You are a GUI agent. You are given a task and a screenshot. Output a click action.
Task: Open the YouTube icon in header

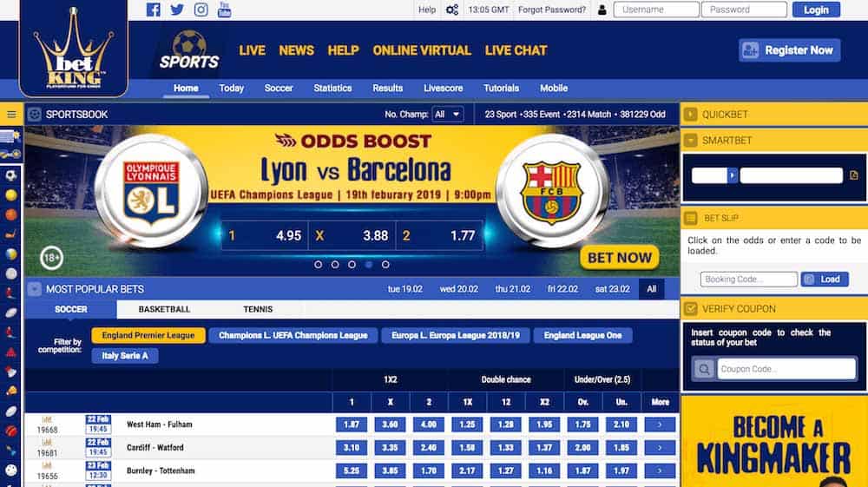(x=224, y=10)
